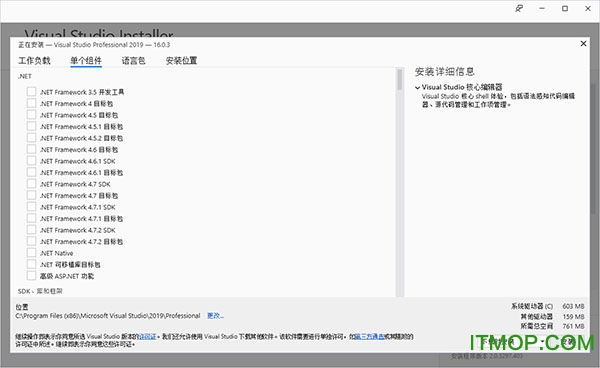Check .NET Framework 3.5 开发工具

coord(31,92)
